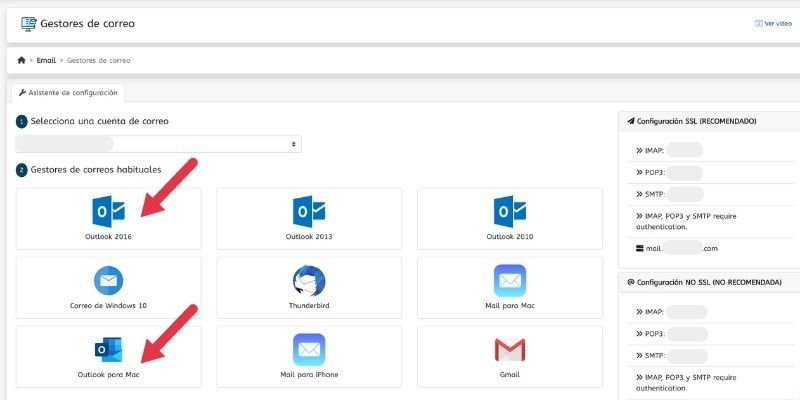Image resolution: width=800 pixels, height=400 pixels.
Task: Open the Outlook 2016 setup icon
Action: pos(108,211)
